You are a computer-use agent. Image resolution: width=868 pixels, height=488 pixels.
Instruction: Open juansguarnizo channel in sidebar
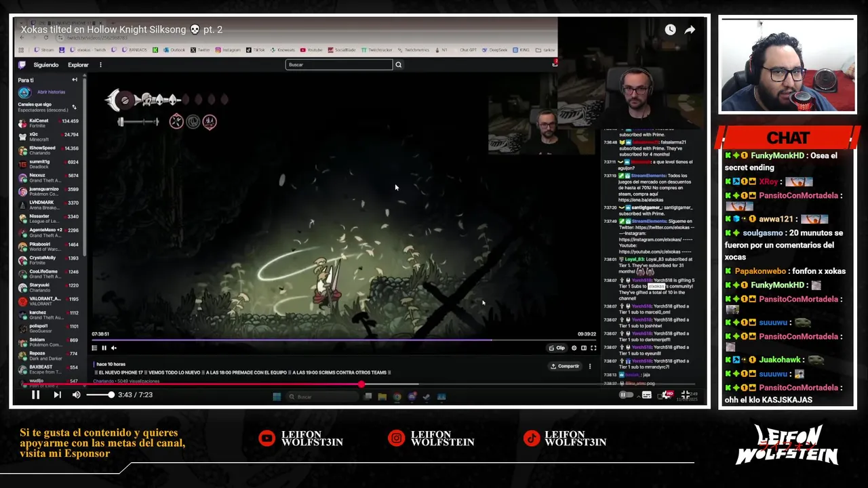[49, 191]
